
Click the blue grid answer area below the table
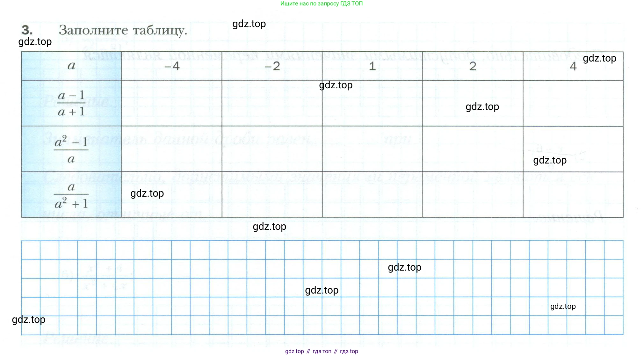322,287
